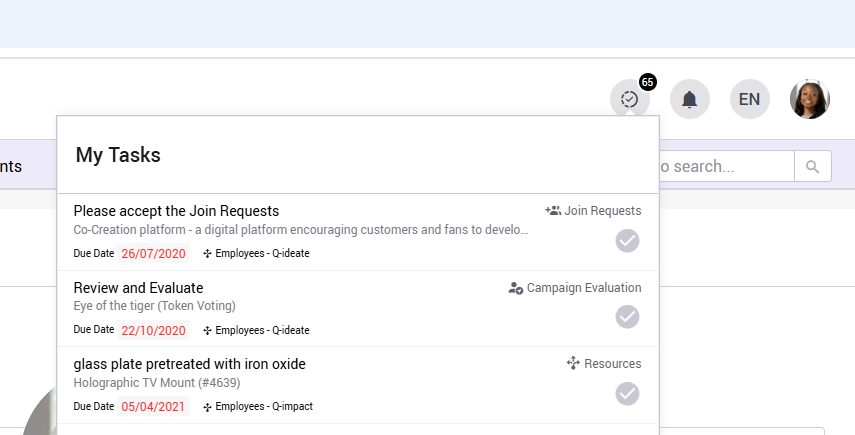
Task: Focus the search input field
Action: 726,166
